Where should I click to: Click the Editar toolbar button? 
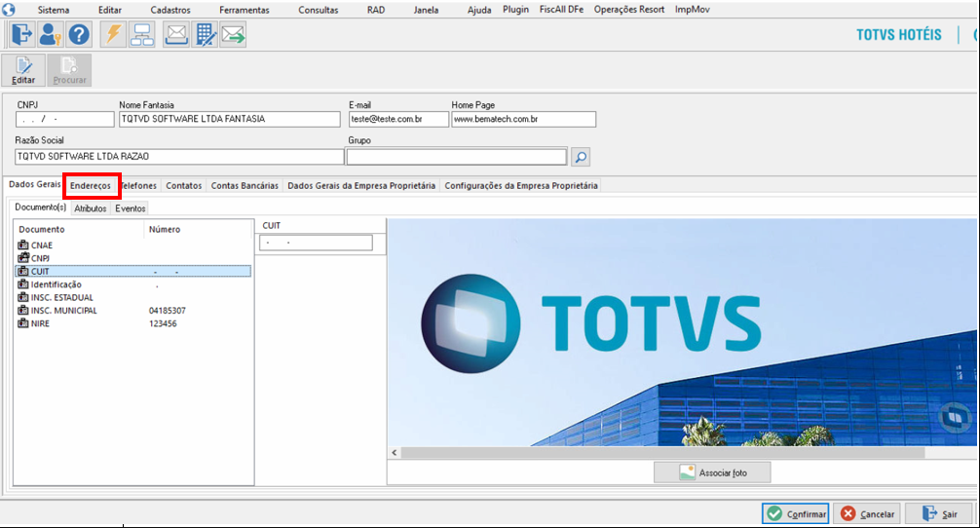tap(23, 70)
